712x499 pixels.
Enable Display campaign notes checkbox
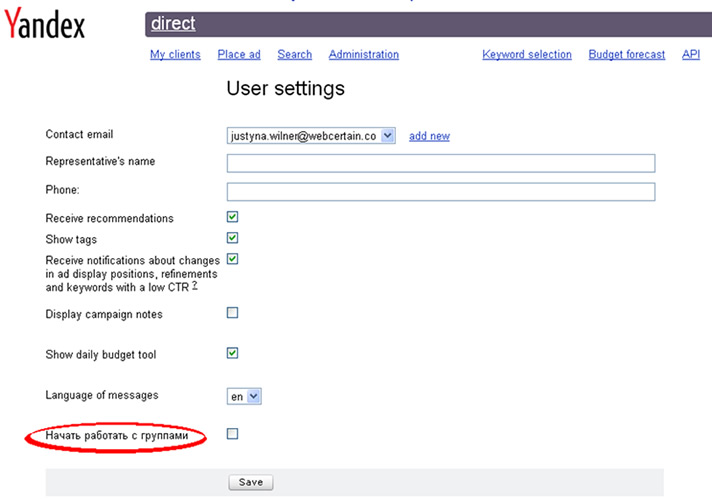click(233, 313)
